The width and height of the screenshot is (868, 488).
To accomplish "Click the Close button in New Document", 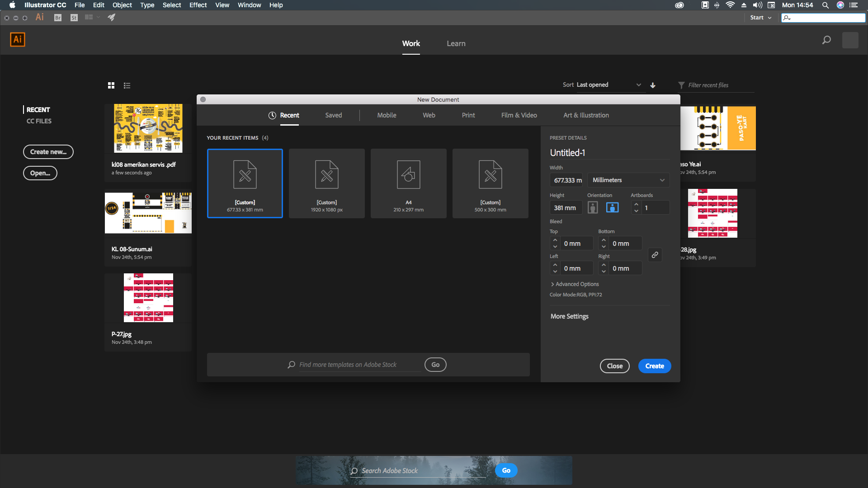I will (615, 366).
